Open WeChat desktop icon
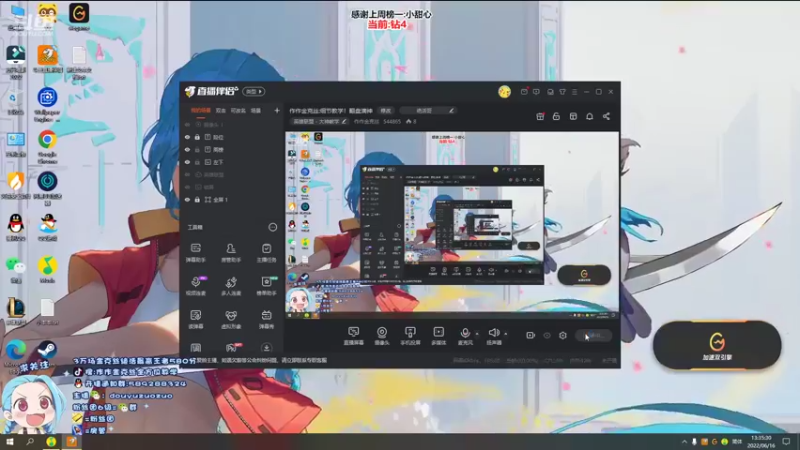The image size is (800, 450). click(x=15, y=270)
